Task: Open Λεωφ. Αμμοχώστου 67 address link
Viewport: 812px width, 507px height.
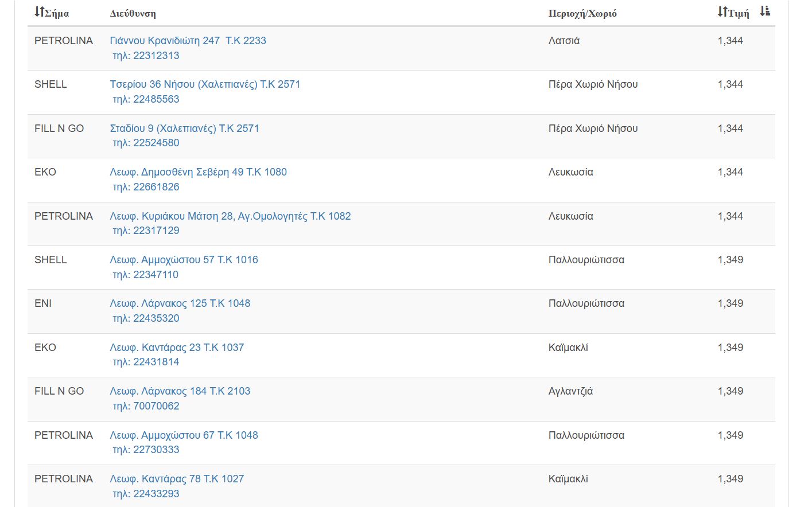Action: [x=184, y=435]
